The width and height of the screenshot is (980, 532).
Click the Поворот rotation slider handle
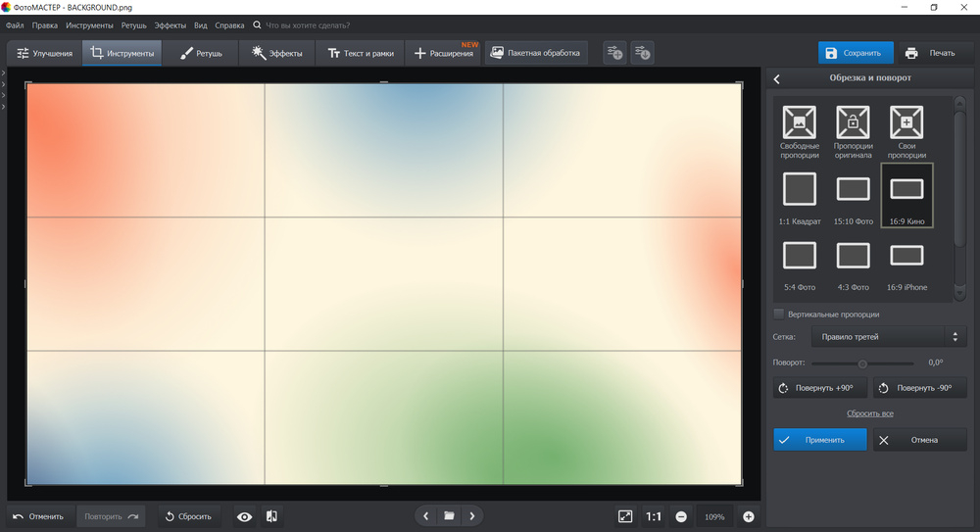[x=862, y=363]
